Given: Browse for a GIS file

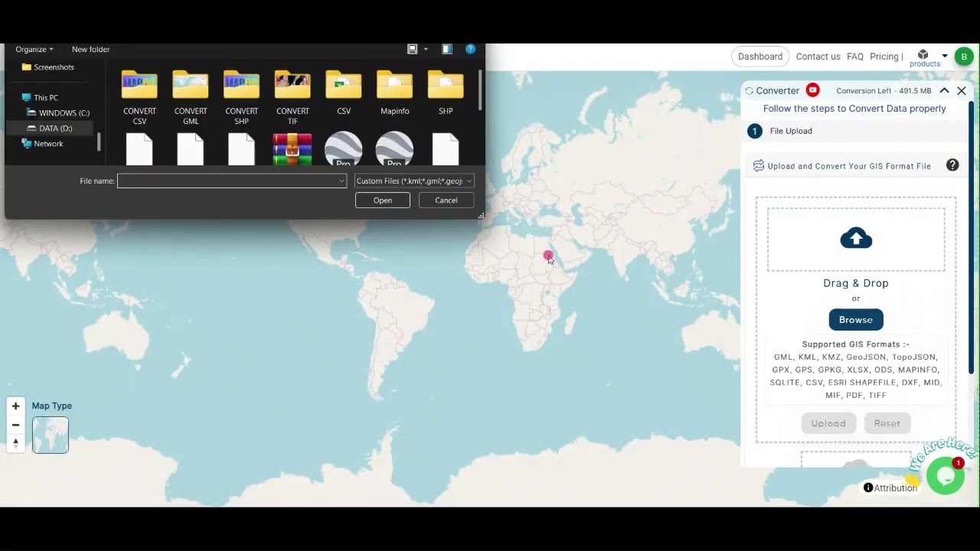Looking at the screenshot, I should [856, 320].
